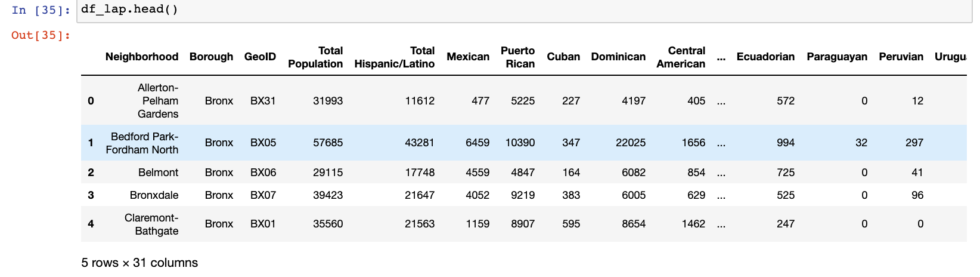
Task: Click the Total Hispanic/Latino column header
Action: coord(395,57)
